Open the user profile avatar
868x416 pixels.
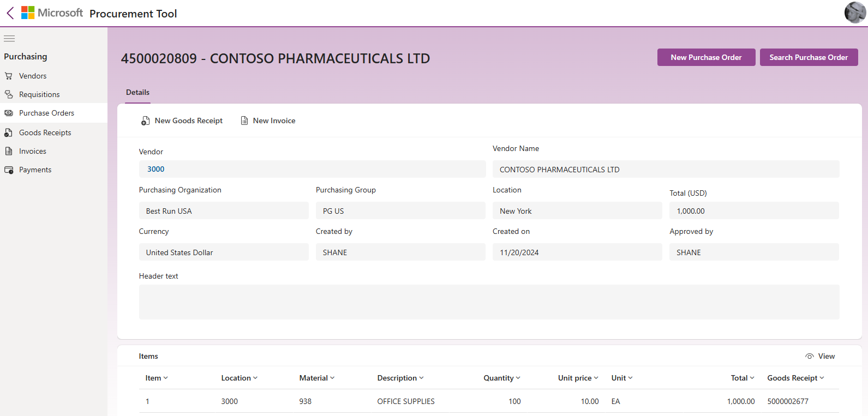click(x=855, y=13)
